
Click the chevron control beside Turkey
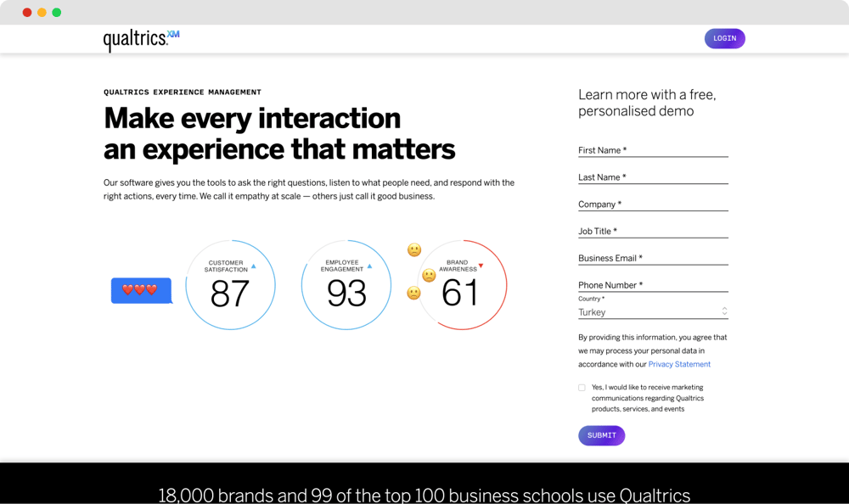723,311
